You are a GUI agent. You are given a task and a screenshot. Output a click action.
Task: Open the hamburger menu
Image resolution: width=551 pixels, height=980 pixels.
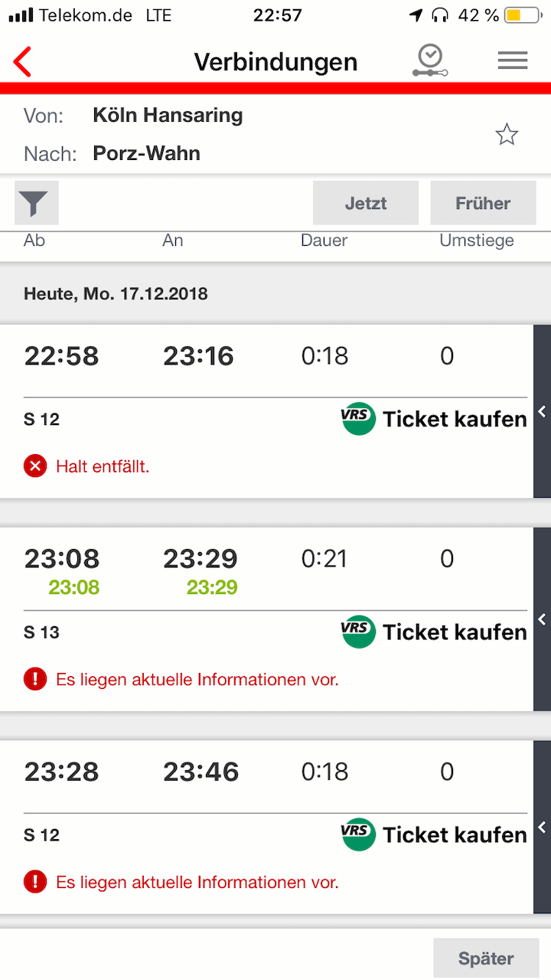pyautogui.click(x=512, y=61)
